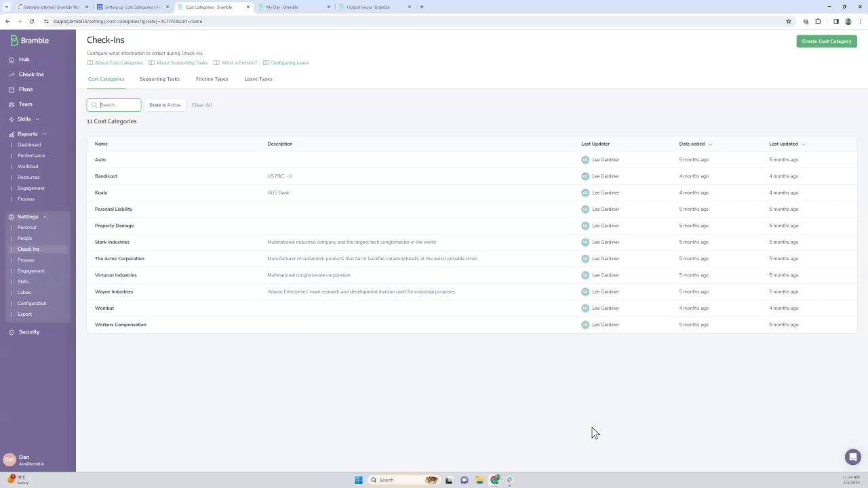The image size is (868, 488).
Task: Open Windows Start menu
Action: click(358, 480)
